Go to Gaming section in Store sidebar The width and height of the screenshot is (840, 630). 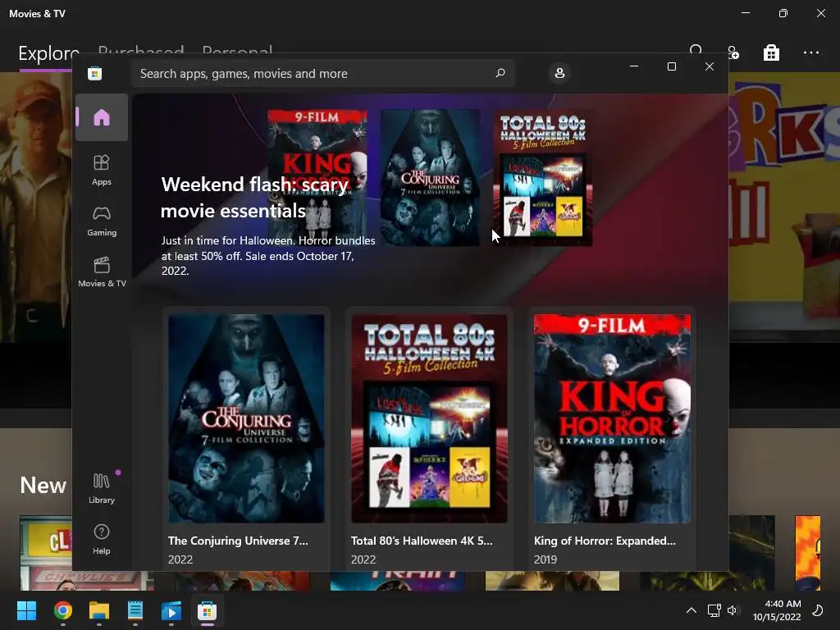[x=102, y=221]
